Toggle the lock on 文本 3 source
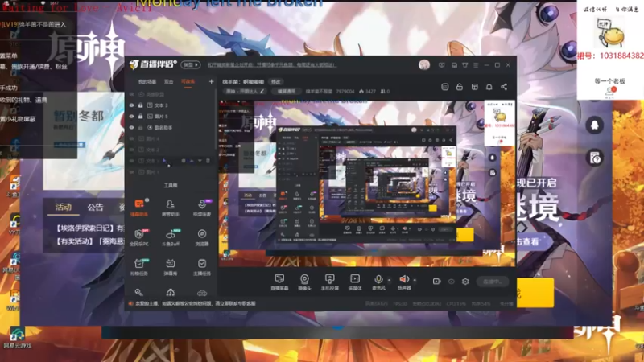 click(x=140, y=105)
